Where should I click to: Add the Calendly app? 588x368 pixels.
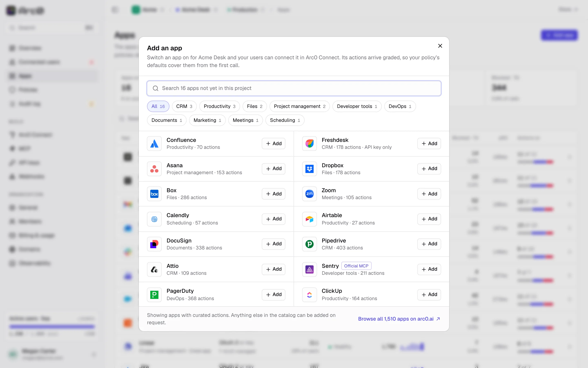[x=274, y=219]
